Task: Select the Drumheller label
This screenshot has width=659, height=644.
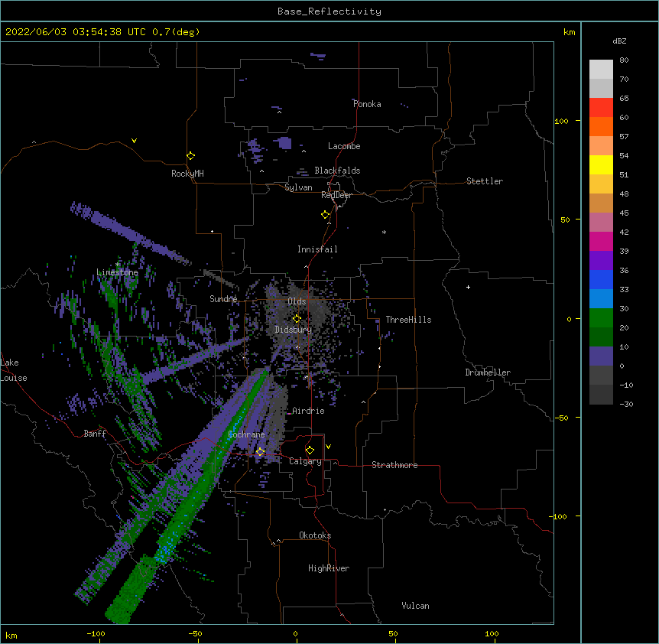Action: click(x=488, y=372)
